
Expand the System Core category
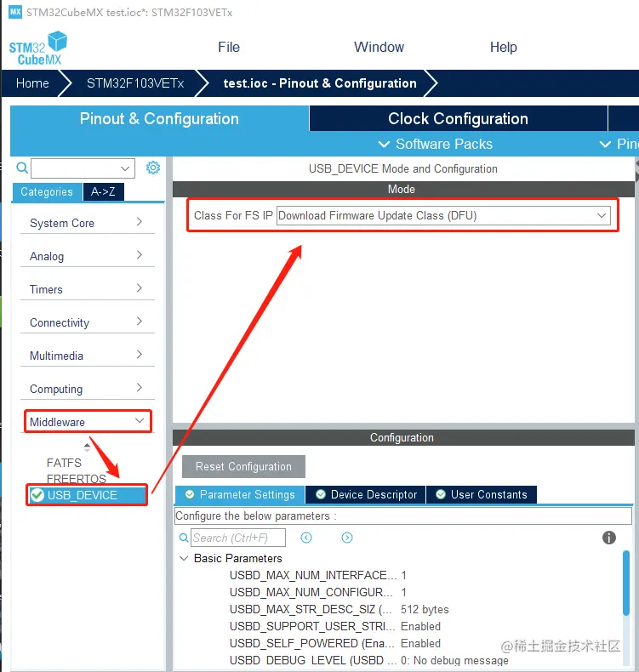pos(87,223)
